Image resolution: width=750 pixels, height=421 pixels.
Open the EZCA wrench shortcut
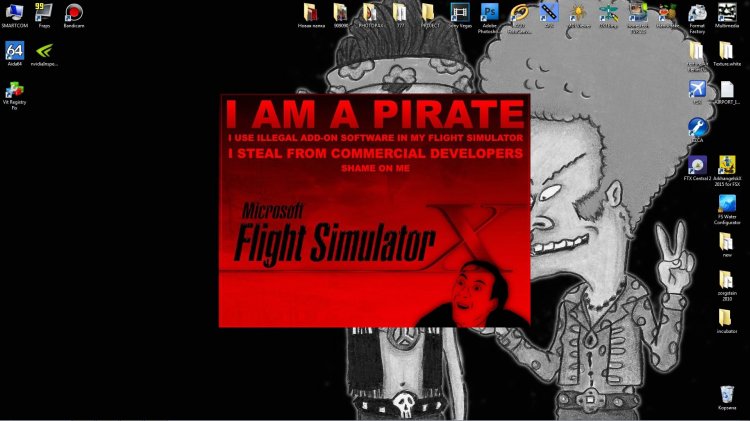click(x=697, y=130)
